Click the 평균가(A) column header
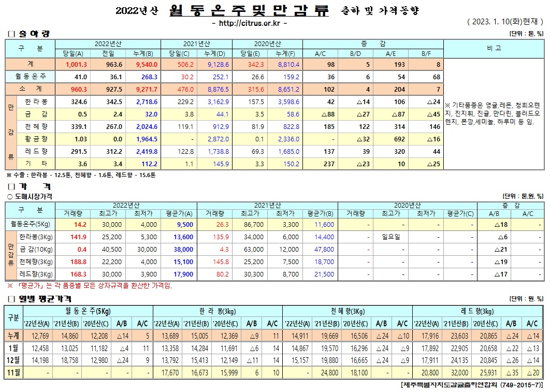 pyautogui.click(x=170, y=213)
